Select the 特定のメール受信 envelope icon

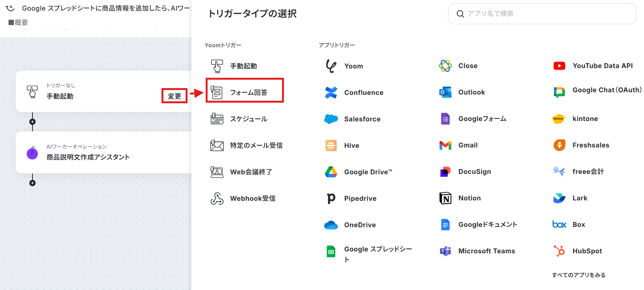click(x=217, y=146)
